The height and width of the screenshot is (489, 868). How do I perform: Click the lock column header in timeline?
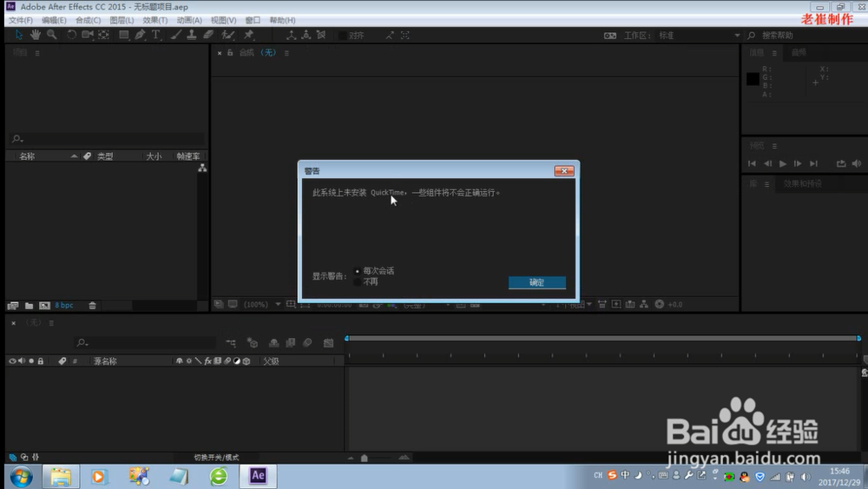(41, 360)
